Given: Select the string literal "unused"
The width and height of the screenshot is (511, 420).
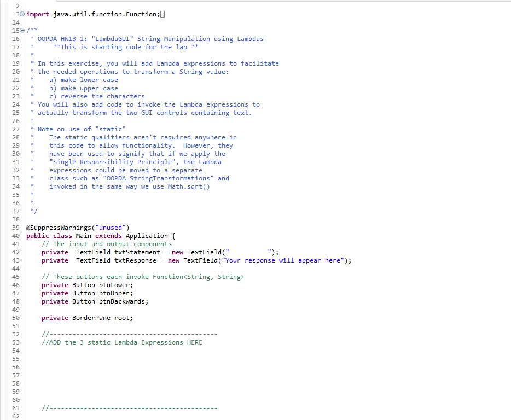Looking at the screenshot, I should 108,227.
